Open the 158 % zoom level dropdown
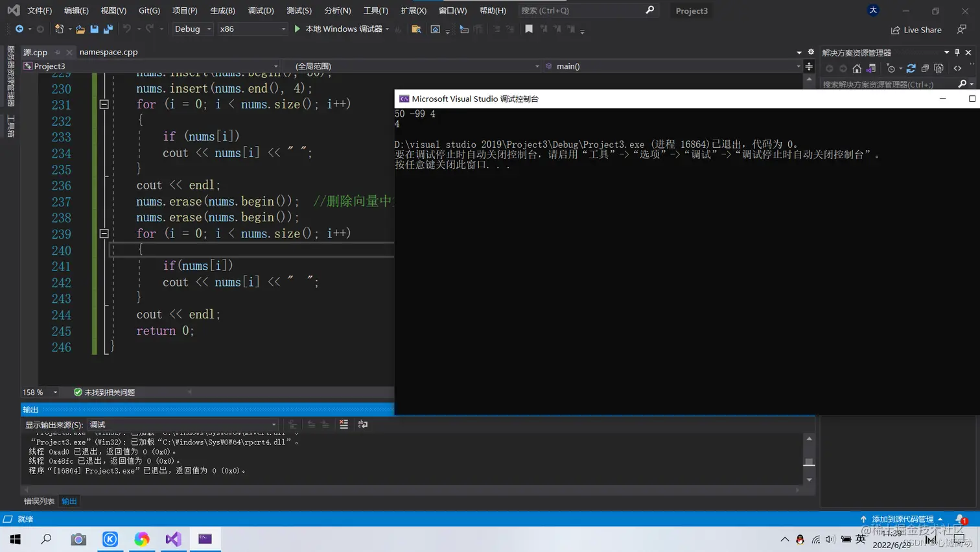Viewport: 980px width, 552px height. tap(40, 392)
